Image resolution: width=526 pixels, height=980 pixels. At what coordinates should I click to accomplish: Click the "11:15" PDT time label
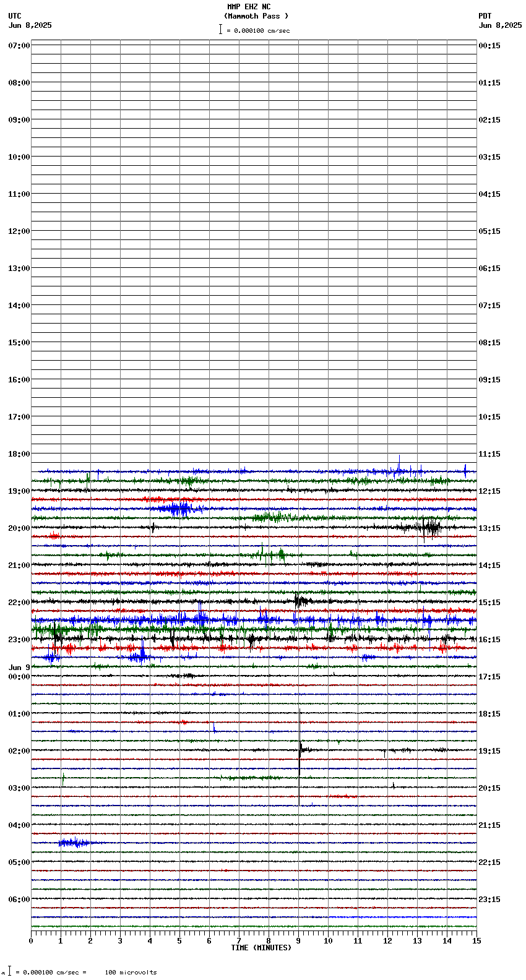click(x=489, y=454)
